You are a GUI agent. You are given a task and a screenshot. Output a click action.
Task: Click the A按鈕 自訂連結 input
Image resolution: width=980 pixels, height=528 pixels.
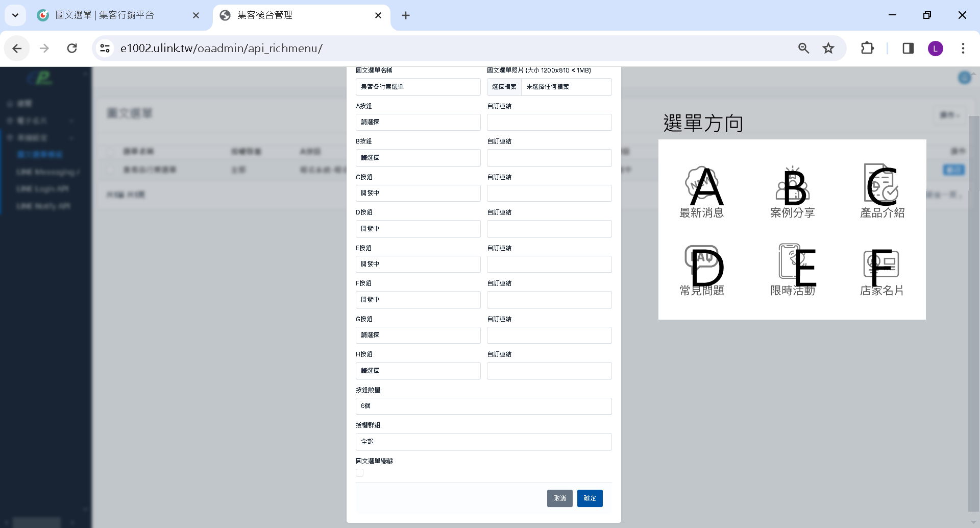pyautogui.click(x=549, y=122)
